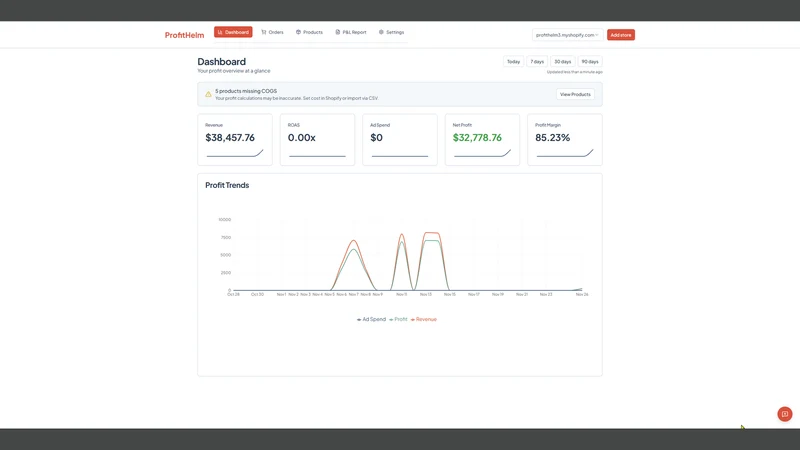Click the Orders cart icon in navigation
This screenshot has width=800, height=450.
click(264, 32)
